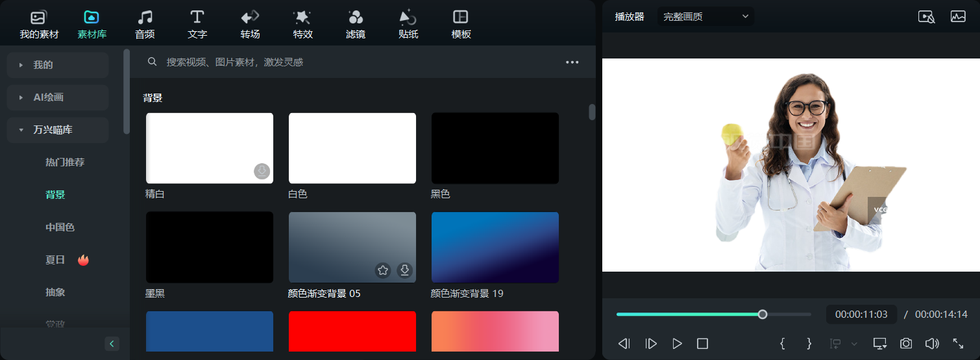Select 夏日 in the sidebar

(55, 260)
